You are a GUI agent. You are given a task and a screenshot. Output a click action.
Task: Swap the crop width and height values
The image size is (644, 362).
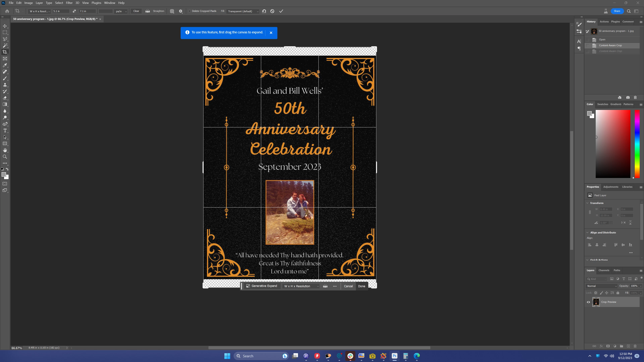pyautogui.click(x=74, y=11)
